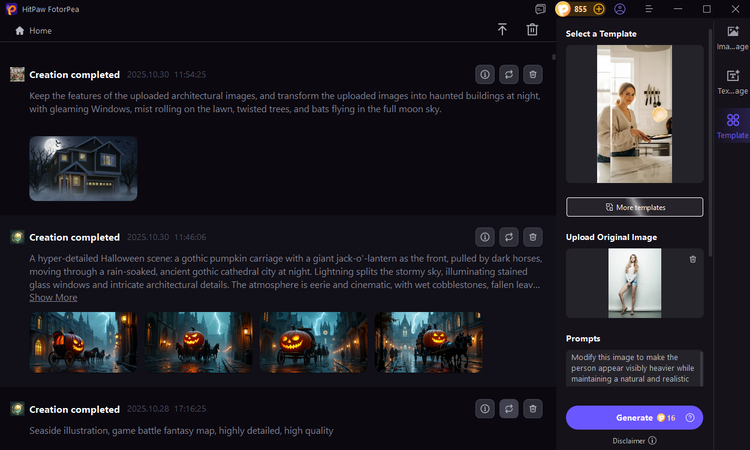Click the Generate button

click(634, 417)
